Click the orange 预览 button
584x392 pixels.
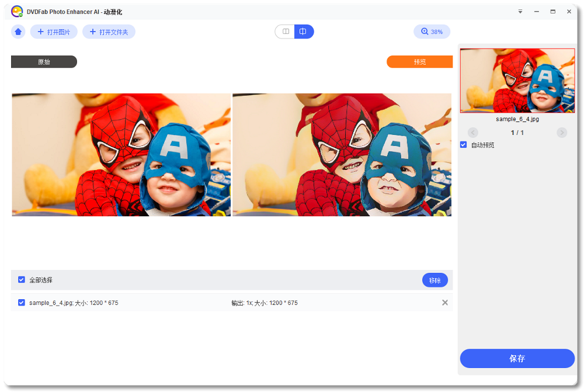[x=420, y=62]
